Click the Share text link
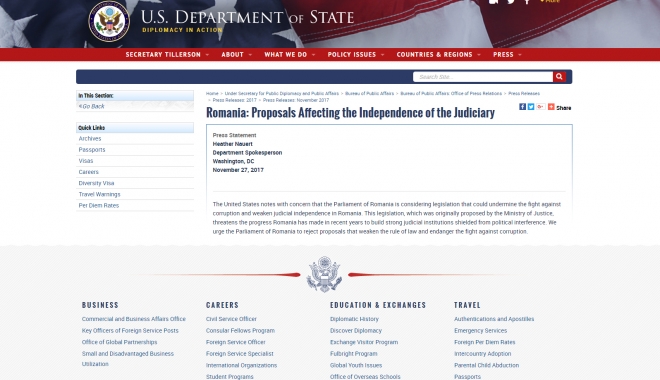This screenshot has height=380, width=660. 564,108
